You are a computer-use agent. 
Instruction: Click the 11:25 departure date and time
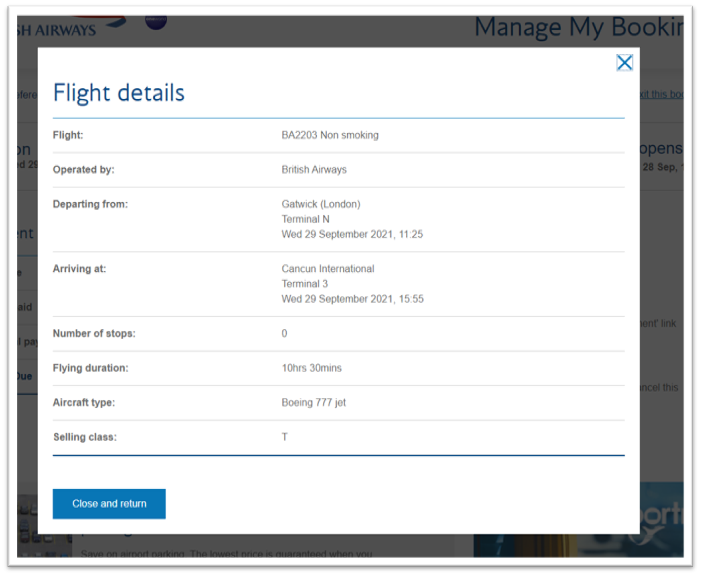[352, 234]
